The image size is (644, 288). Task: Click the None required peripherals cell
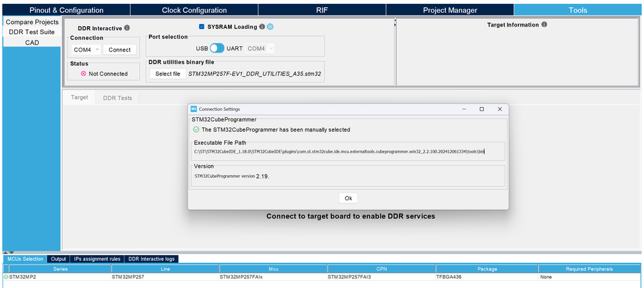(589, 277)
